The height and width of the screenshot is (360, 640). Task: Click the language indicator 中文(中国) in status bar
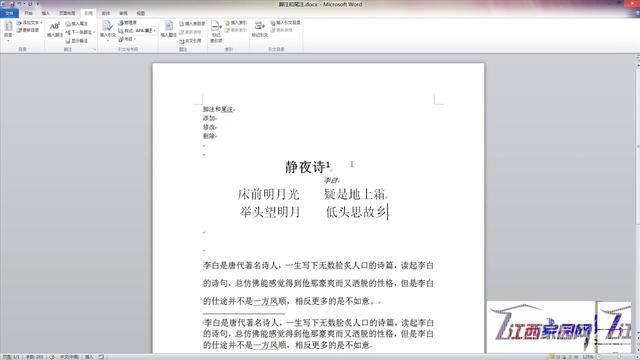coord(69,357)
